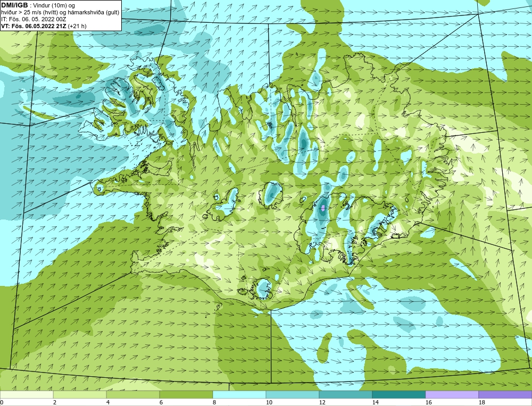Click the 10–12 m/s cyan legend swatch
Image resolution: width=532 pixels, height=406 pixels.
coord(293,394)
